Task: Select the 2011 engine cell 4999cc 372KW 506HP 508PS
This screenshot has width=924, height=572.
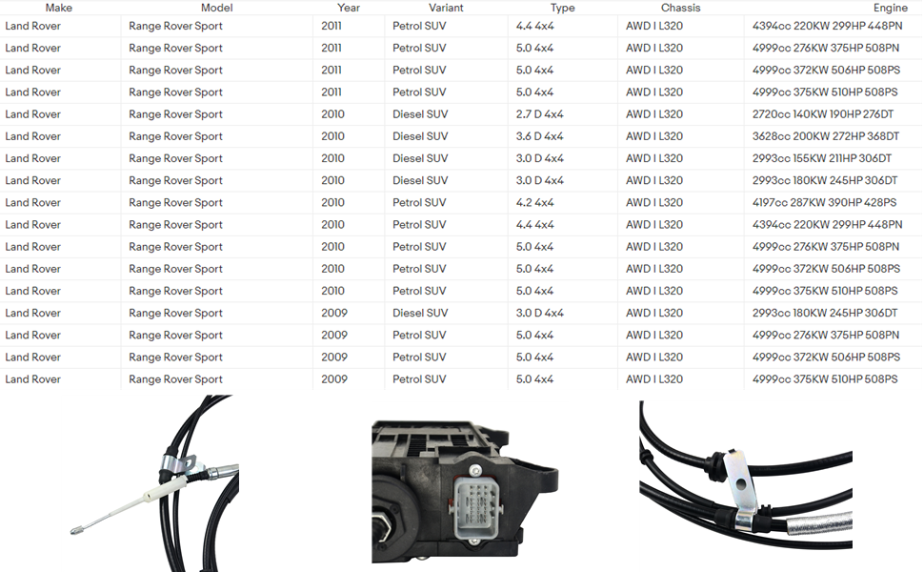Action: pyautogui.click(x=826, y=71)
